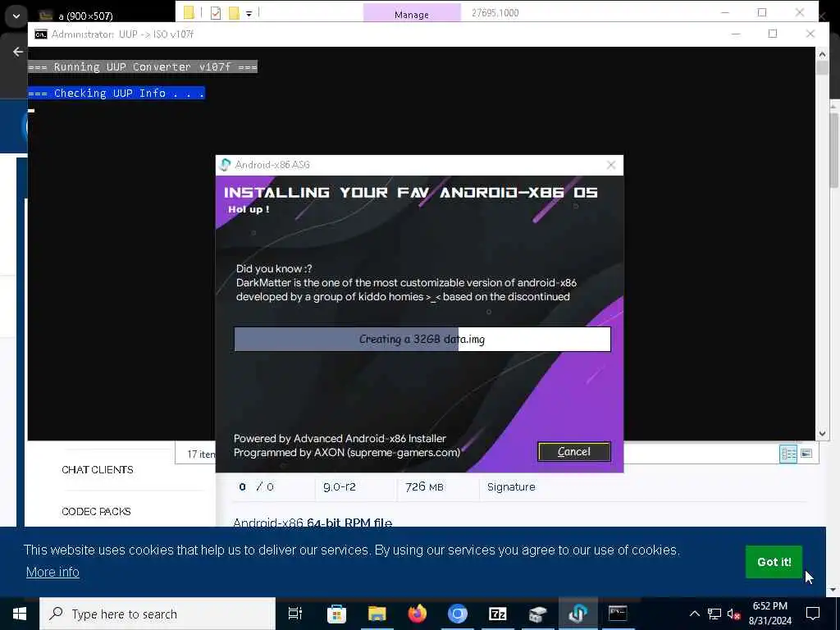Screen dimensions: 840x630
Task: Click the 17 items status text
Action: (x=201, y=454)
